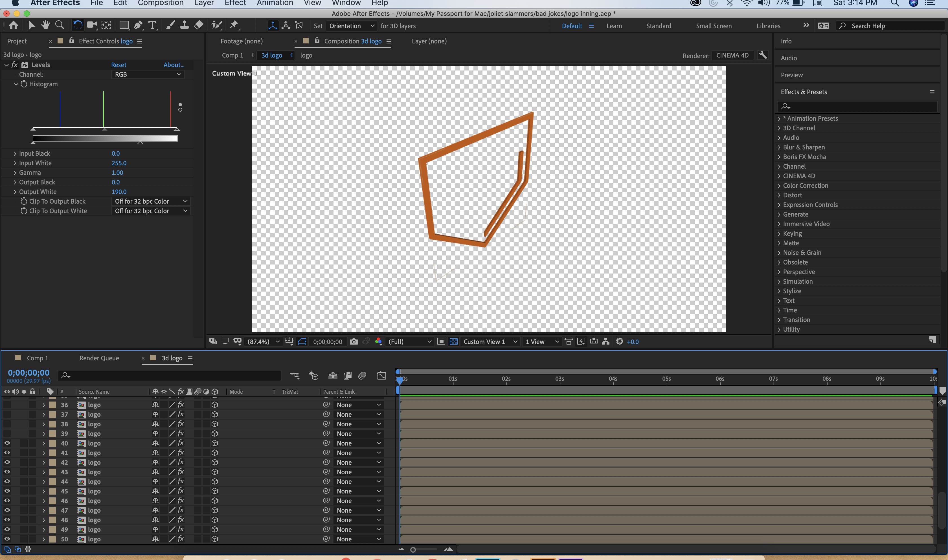Click the RGB channel dropdown

[x=147, y=74]
